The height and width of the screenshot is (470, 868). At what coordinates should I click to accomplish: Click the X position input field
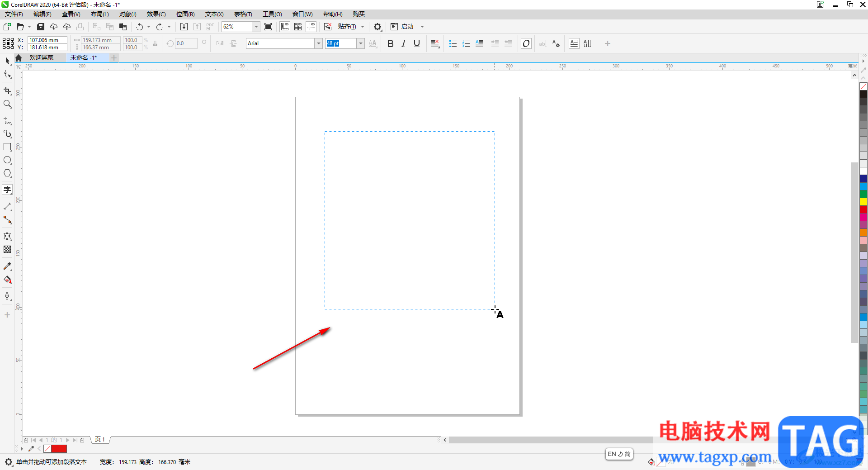click(47, 40)
